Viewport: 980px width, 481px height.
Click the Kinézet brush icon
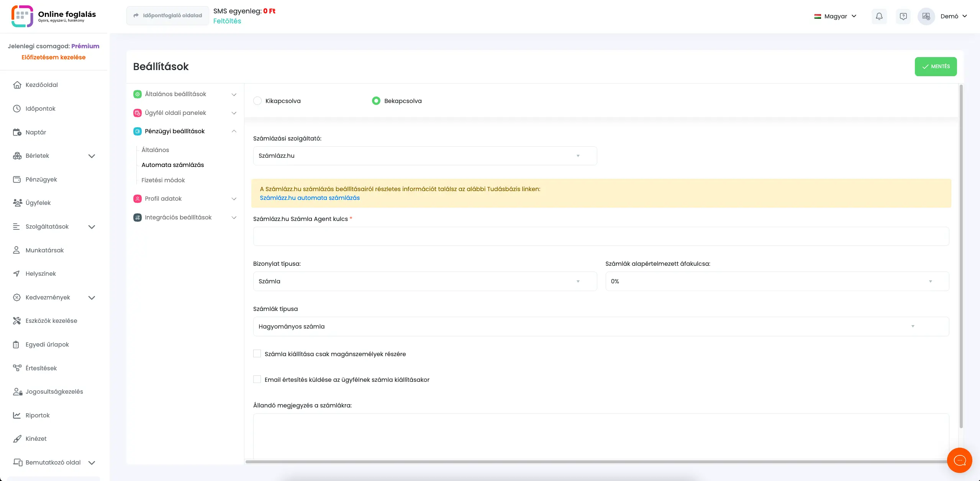coord(17,439)
